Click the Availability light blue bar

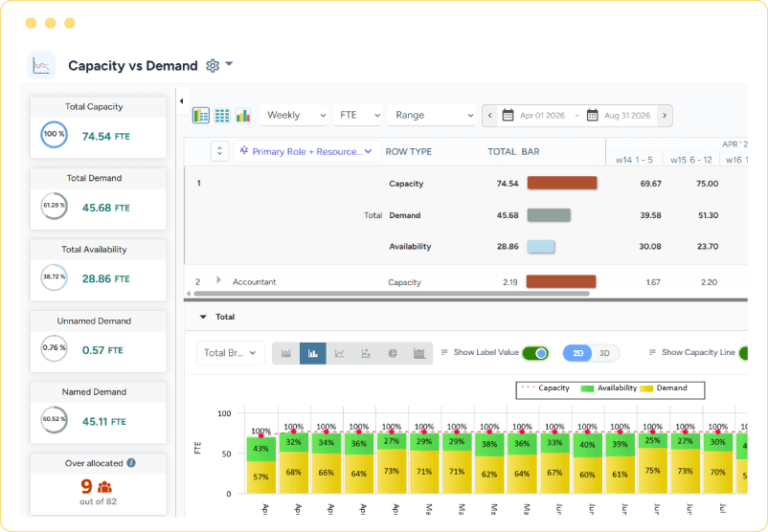[541, 247]
